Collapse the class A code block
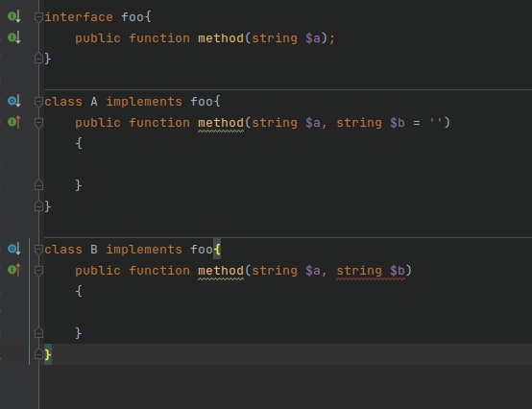The height and width of the screenshot is (409, 532). pos(38,102)
